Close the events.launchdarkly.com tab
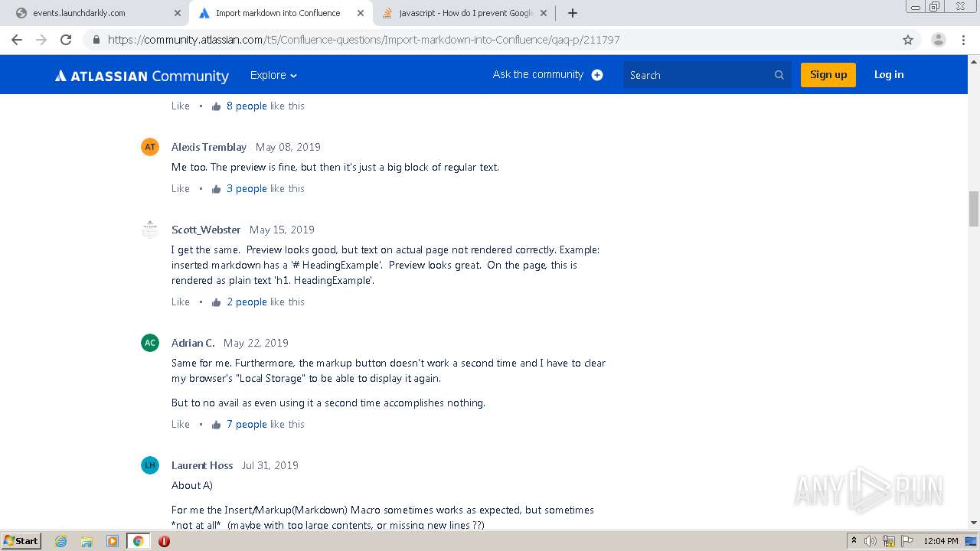 click(x=178, y=13)
